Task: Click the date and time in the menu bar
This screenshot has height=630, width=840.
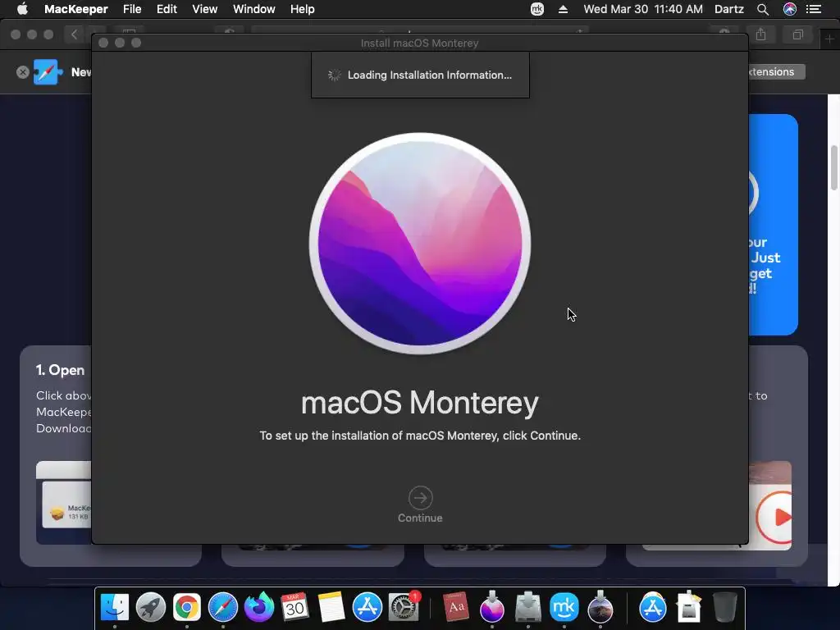Action: 643,9
